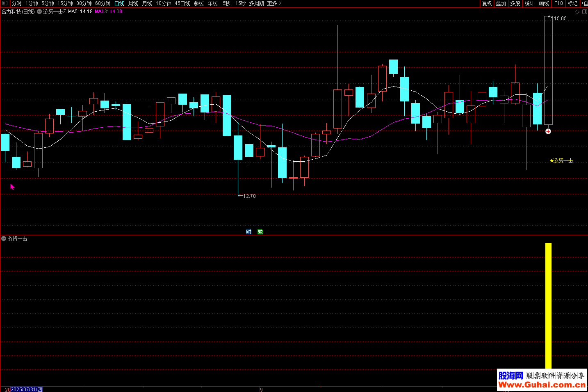Click the yellow star 游资一击 signal label
This screenshot has width=588, height=392.
tap(561, 160)
